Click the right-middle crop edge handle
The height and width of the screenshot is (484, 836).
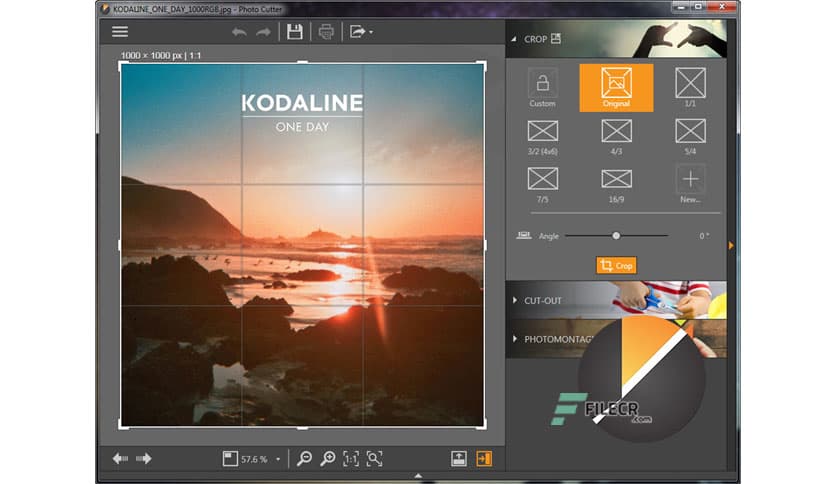point(484,245)
